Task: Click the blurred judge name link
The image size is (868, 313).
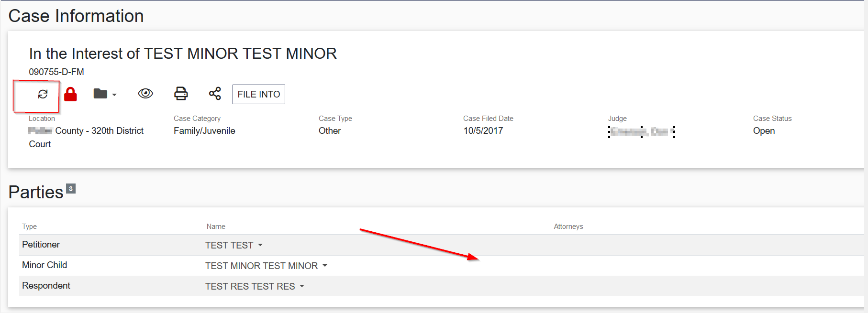Action: (x=641, y=131)
